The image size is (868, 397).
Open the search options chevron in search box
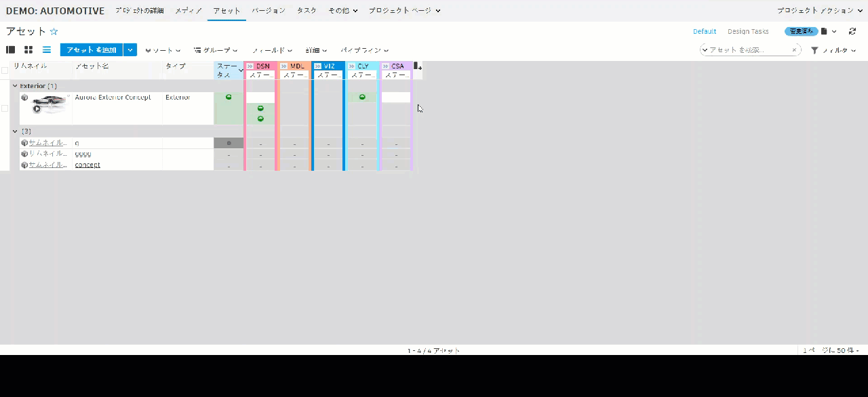point(705,50)
